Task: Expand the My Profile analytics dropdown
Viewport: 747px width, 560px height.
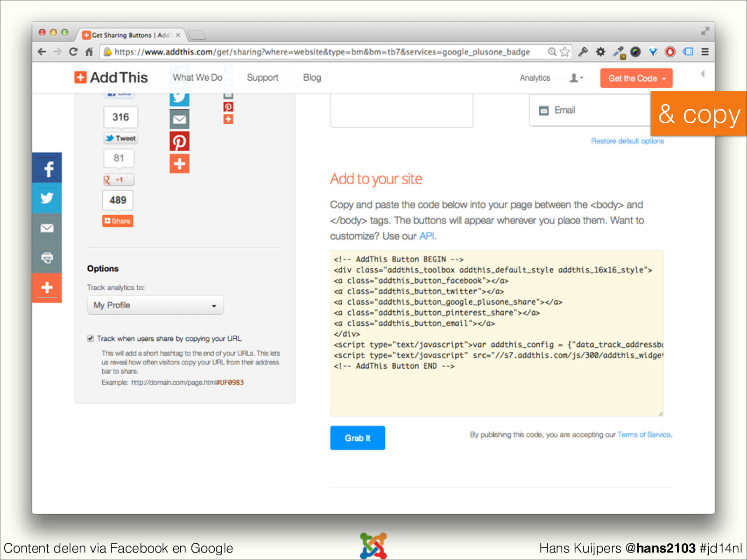Action: [155, 305]
